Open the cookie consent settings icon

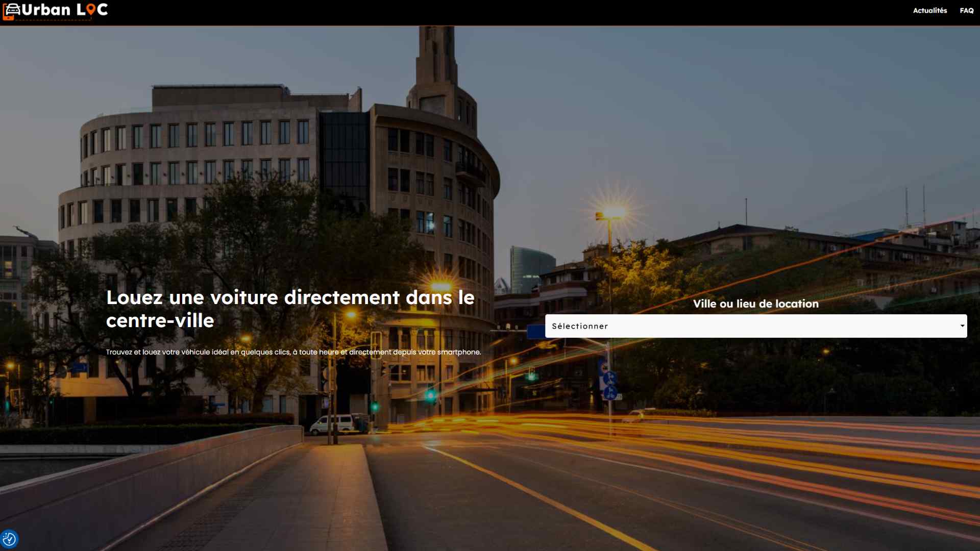pos(9,539)
